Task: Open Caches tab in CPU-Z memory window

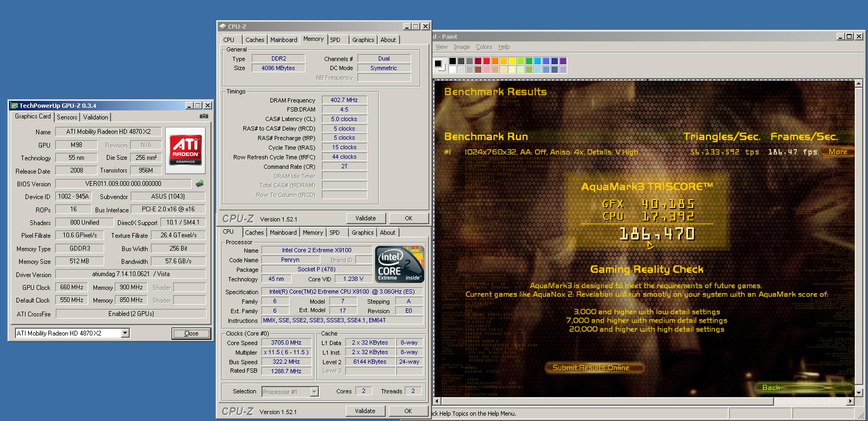Action: (x=254, y=40)
